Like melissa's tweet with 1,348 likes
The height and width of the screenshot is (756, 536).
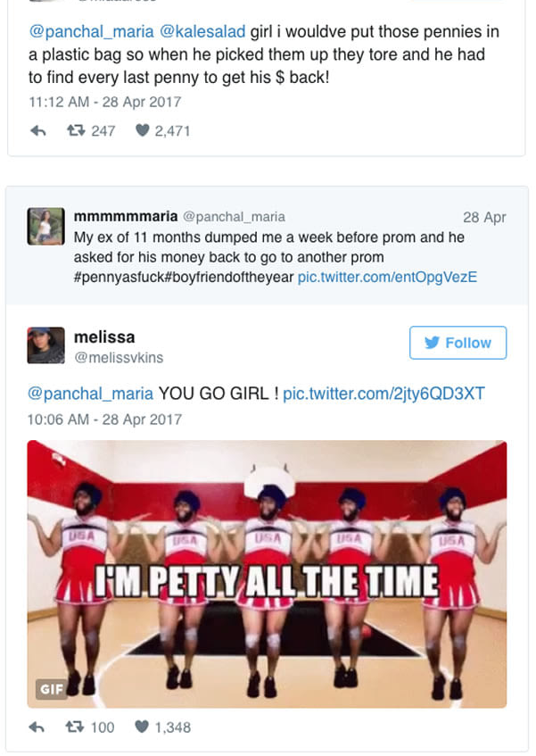pyautogui.click(x=141, y=727)
